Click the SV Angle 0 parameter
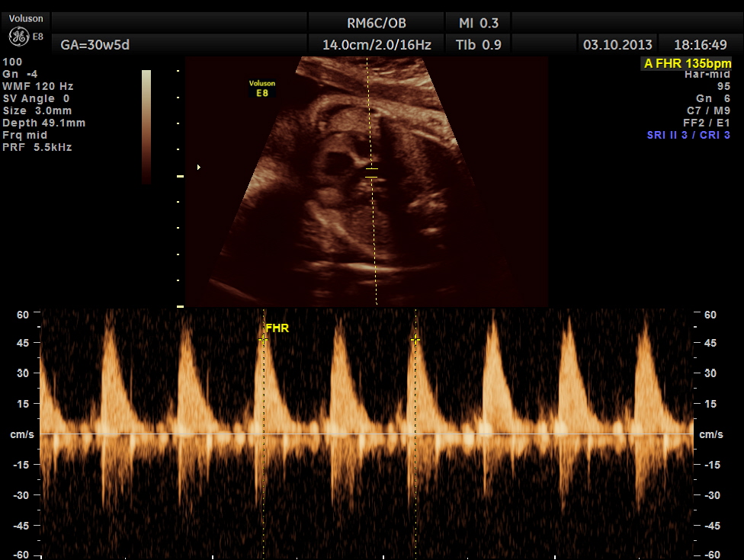The height and width of the screenshot is (560, 744). [37, 98]
